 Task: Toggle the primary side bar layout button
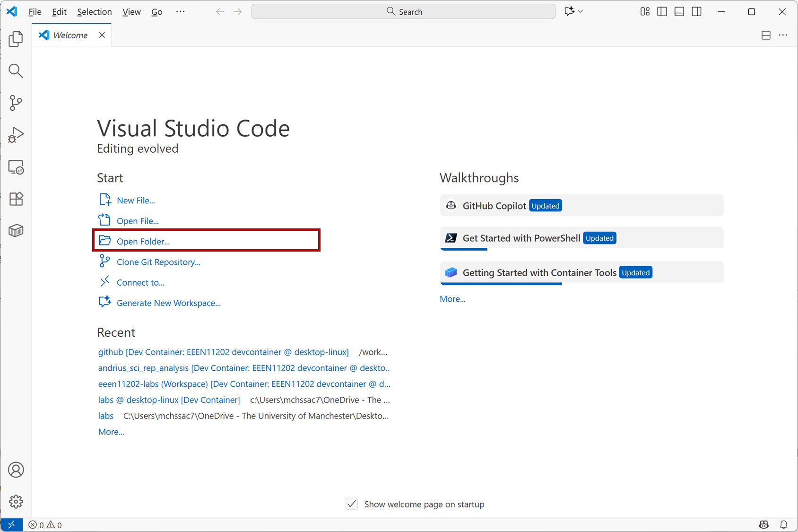click(662, 11)
